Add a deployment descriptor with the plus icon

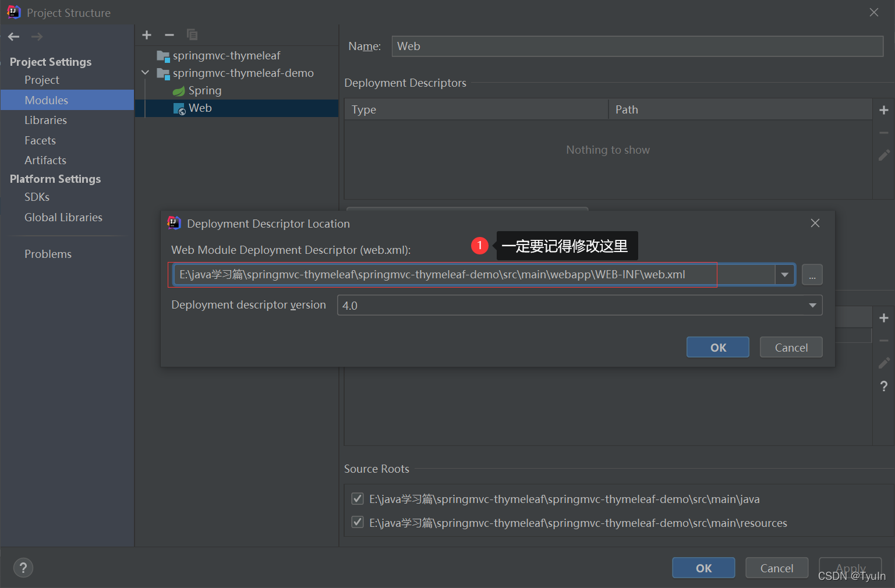[883, 110]
